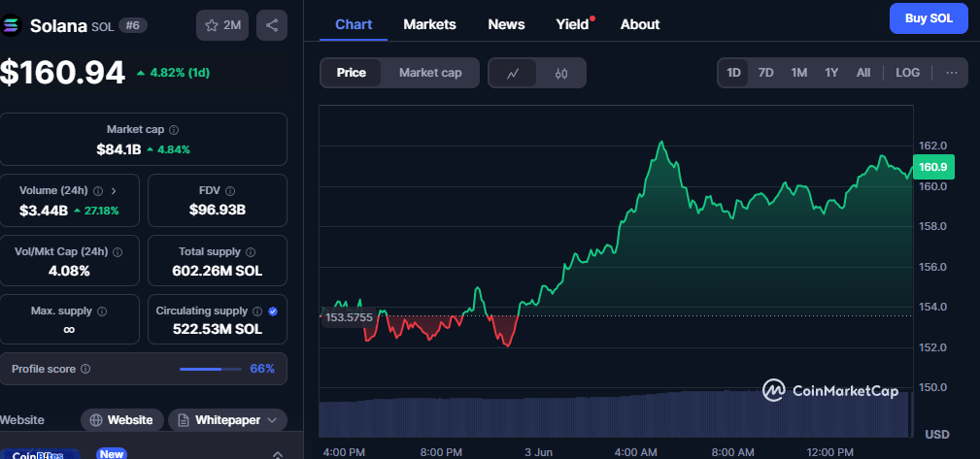Click the 153.5755 baseline price label
Image resolution: width=980 pixels, height=459 pixels.
[349, 318]
